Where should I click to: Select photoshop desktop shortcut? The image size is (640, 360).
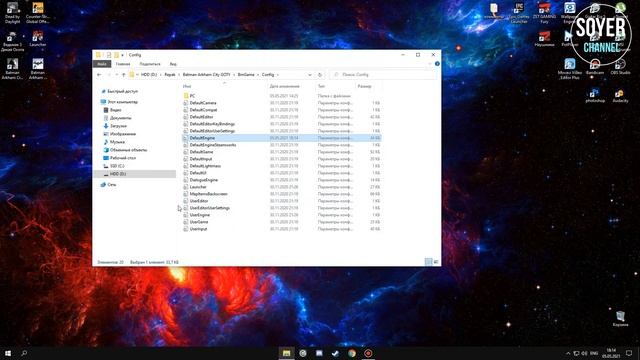[x=595, y=95]
